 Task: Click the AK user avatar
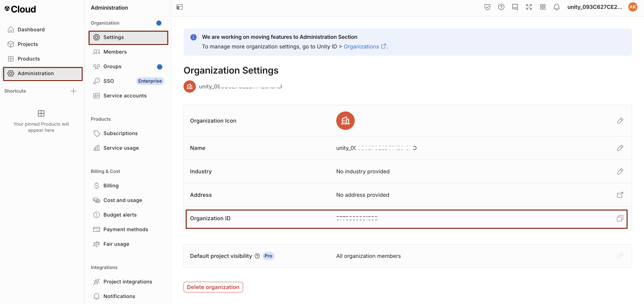tap(632, 7)
